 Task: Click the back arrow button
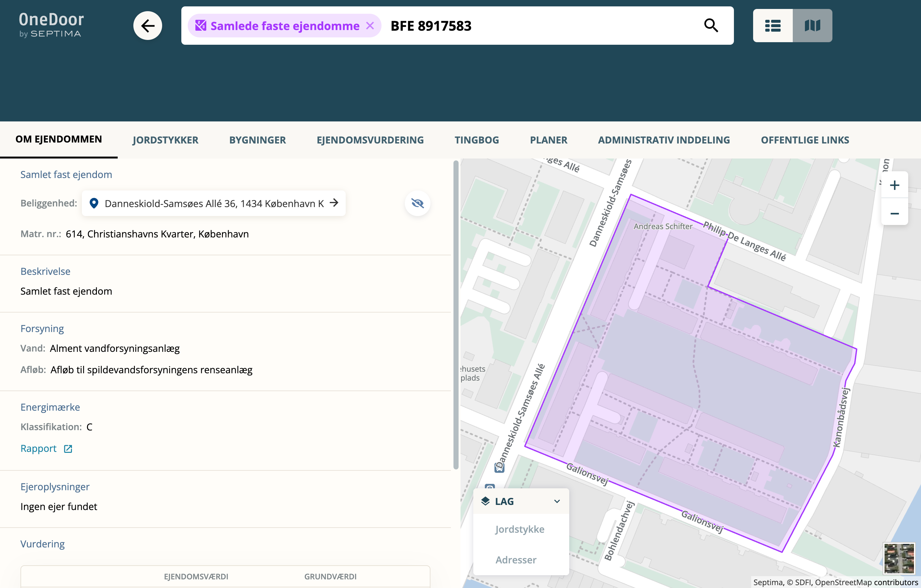(x=148, y=26)
